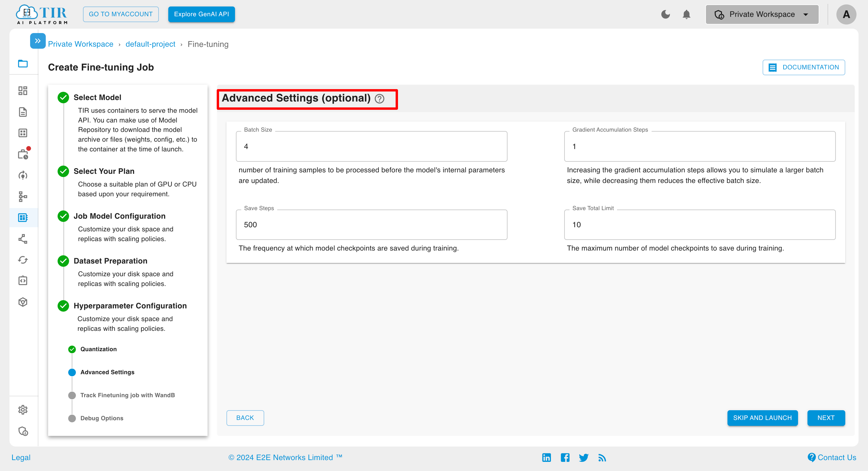The image size is (868, 471).
Task: Go to Dataset Preparation step
Action: tap(110, 261)
